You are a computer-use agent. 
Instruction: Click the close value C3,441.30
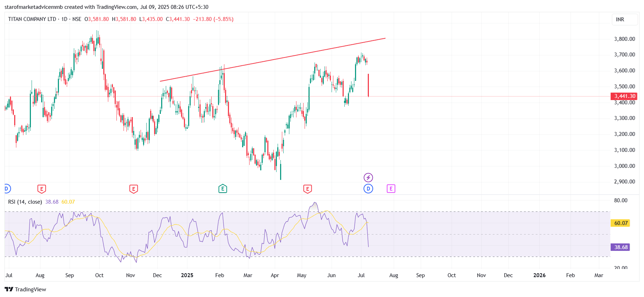click(x=178, y=19)
